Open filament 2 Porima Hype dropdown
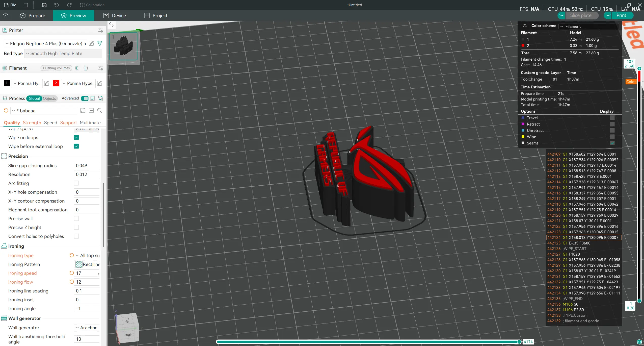Image resolution: width=644 pixels, height=346 pixels. pos(78,83)
